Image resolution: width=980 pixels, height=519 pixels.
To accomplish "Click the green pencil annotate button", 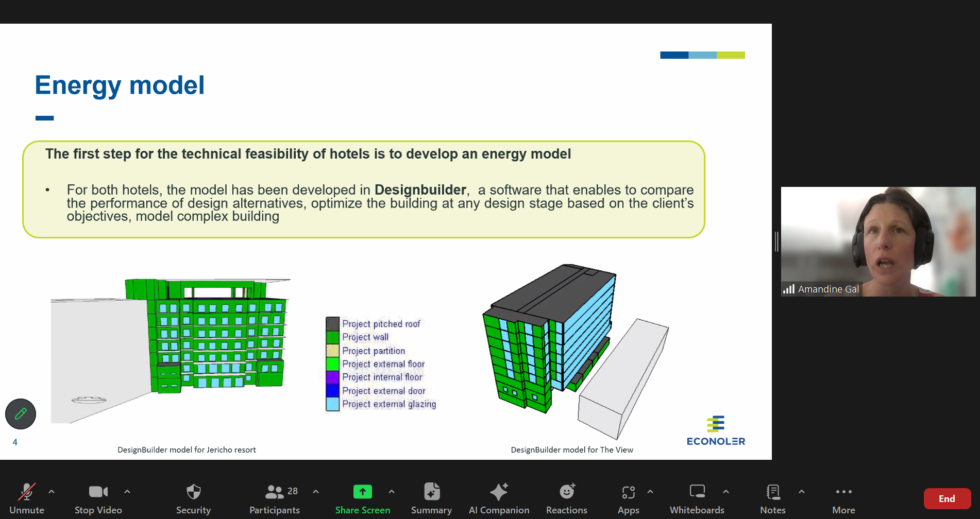I will point(21,413).
